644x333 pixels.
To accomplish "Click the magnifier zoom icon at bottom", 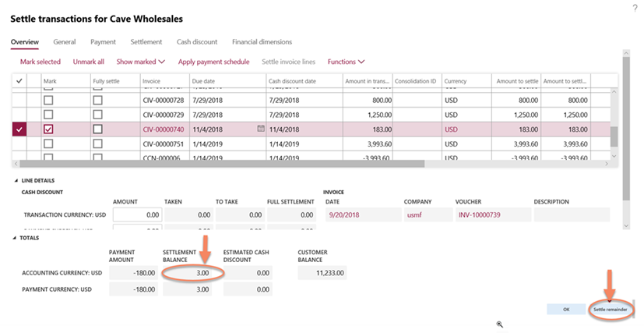I will pos(500,324).
